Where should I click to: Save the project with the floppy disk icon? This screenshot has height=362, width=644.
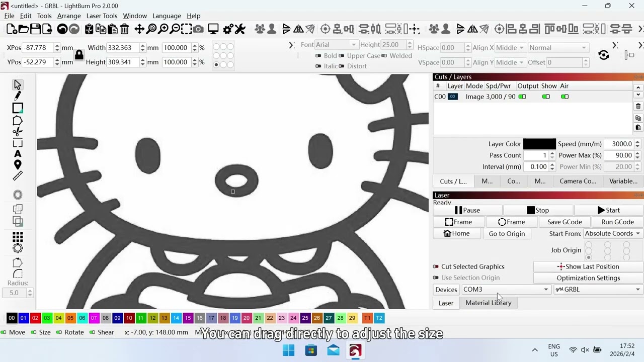tap(35, 29)
